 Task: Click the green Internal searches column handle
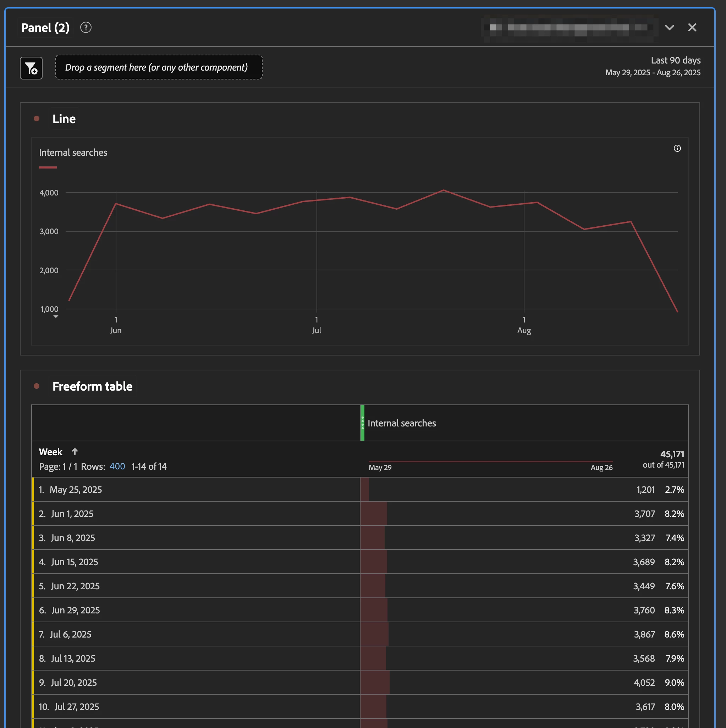[x=362, y=423]
